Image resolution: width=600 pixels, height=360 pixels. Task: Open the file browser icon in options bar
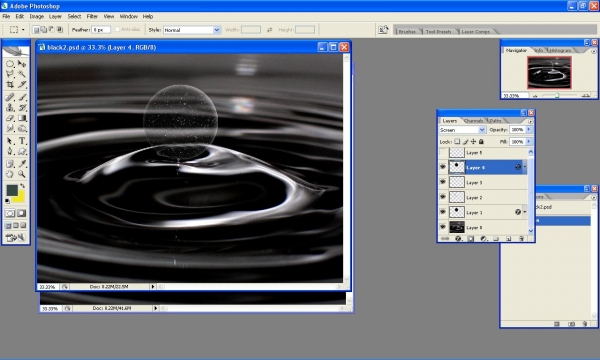pos(383,29)
